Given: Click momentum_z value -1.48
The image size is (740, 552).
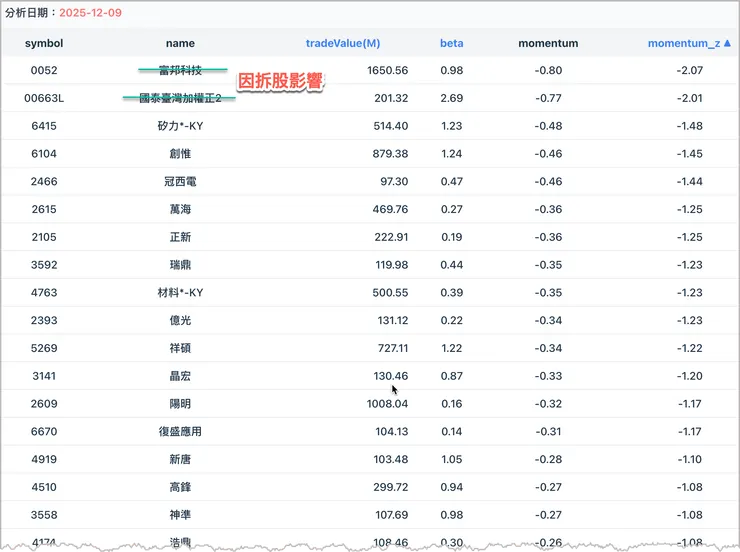Looking at the screenshot, I should [690, 126].
